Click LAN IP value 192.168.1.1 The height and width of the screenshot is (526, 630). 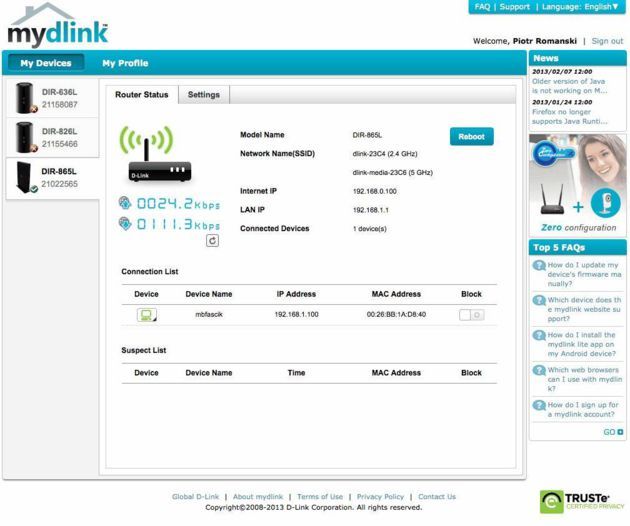coord(370,210)
